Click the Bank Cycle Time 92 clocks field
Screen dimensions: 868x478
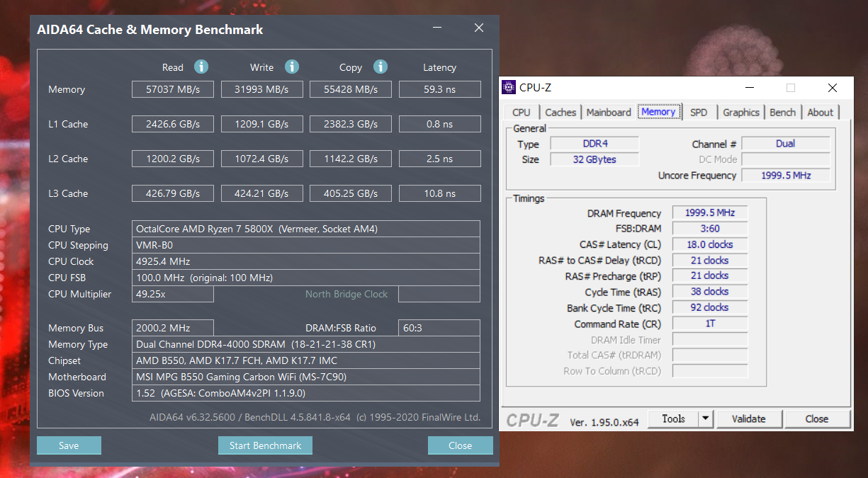(x=710, y=307)
